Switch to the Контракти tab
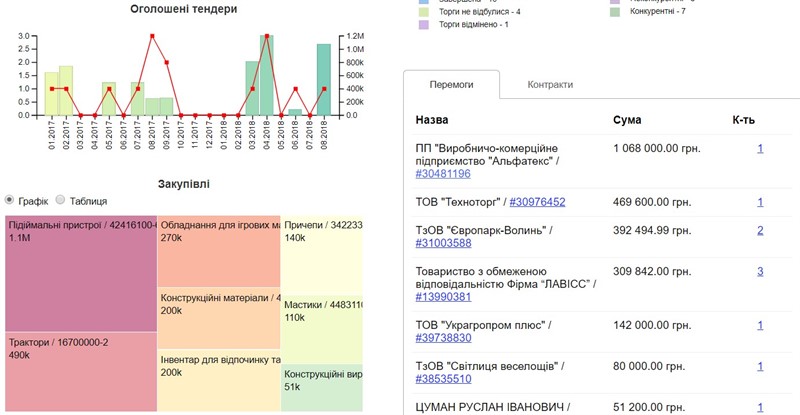The image size is (800, 415). pos(550,85)
